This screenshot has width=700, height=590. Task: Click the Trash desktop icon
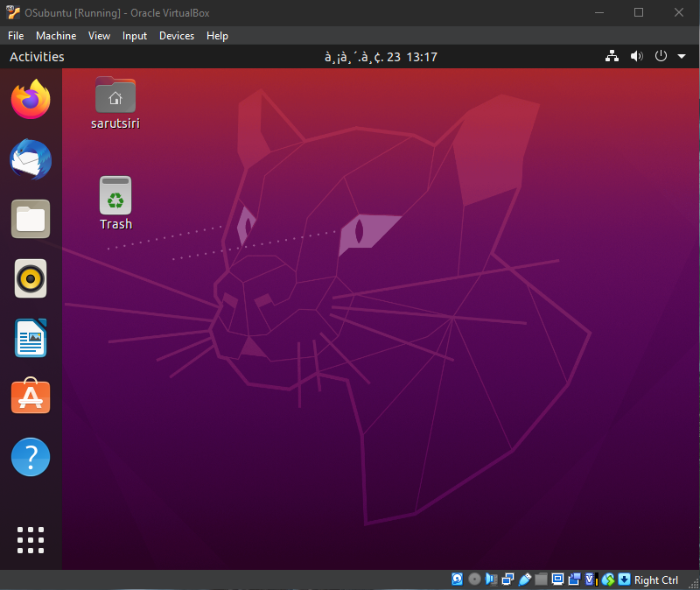click(115, 202)
